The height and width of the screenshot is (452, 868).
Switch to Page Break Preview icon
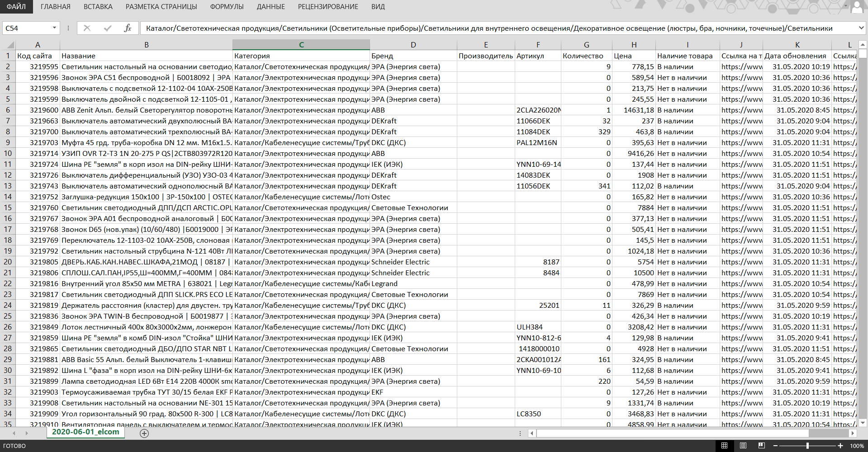761,446
